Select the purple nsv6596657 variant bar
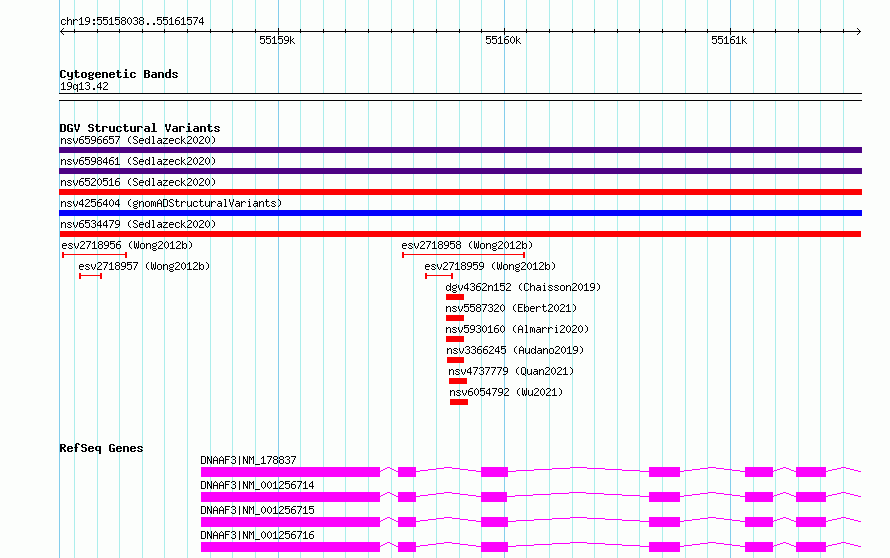Image resolution: width=890 pixels, height=558 pixels. pos(460,150)
